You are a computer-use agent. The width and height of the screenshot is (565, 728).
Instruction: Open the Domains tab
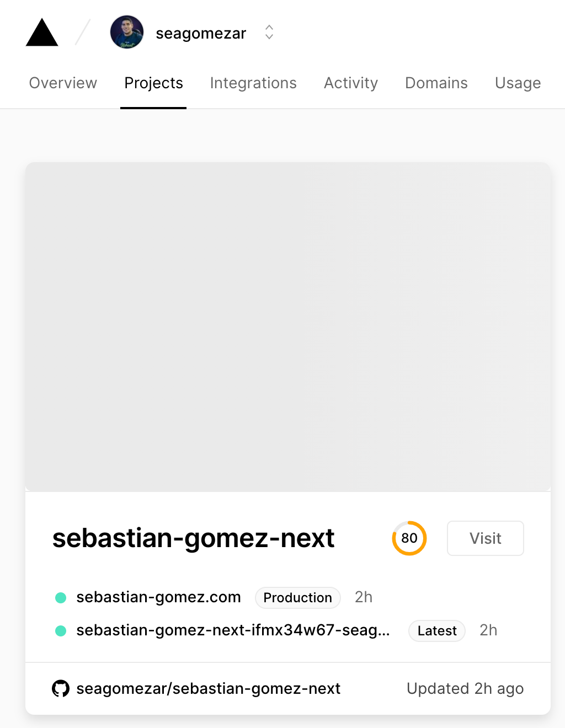(x=436, y=83)
